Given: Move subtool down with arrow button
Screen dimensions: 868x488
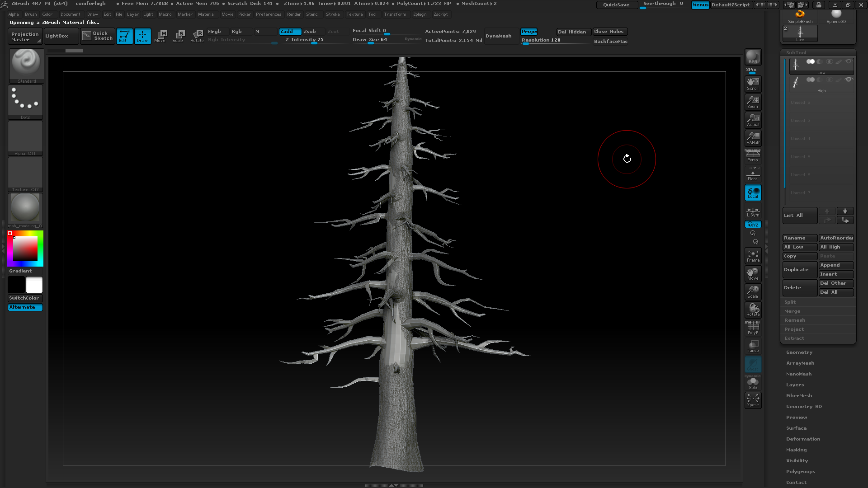Looking at the screenshot, I should 845,211.
